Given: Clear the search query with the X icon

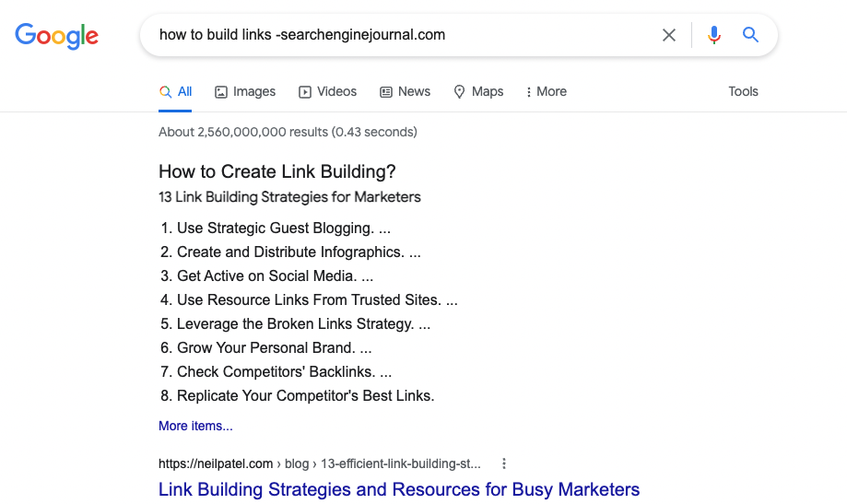Looking at the screenshot, I should 669,35.
